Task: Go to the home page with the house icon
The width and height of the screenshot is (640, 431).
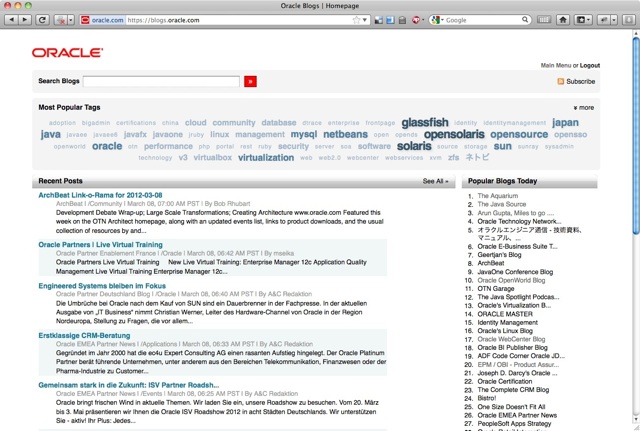Action: tap(563, 20)
